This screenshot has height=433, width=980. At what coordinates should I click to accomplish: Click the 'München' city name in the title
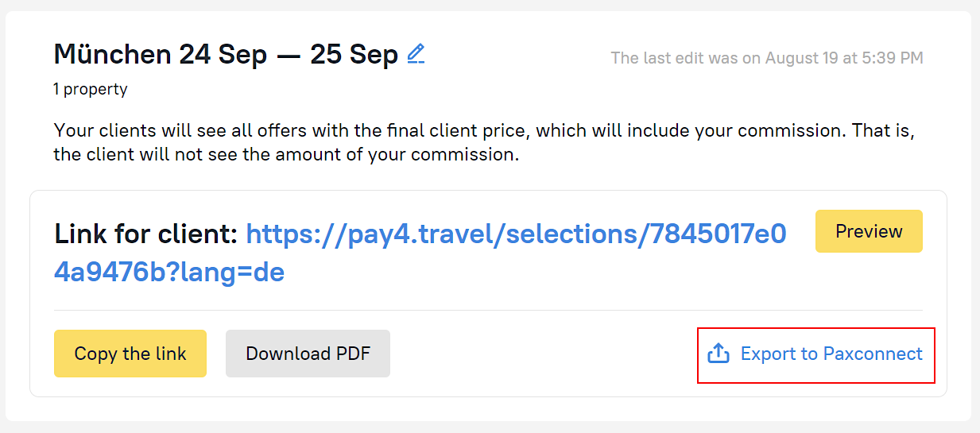point(112,55)
